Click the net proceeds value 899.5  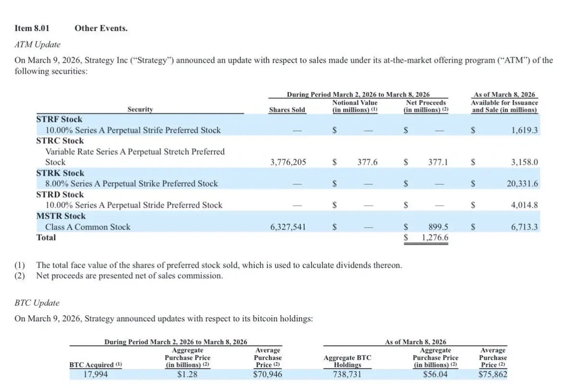[x=438, y=227]
